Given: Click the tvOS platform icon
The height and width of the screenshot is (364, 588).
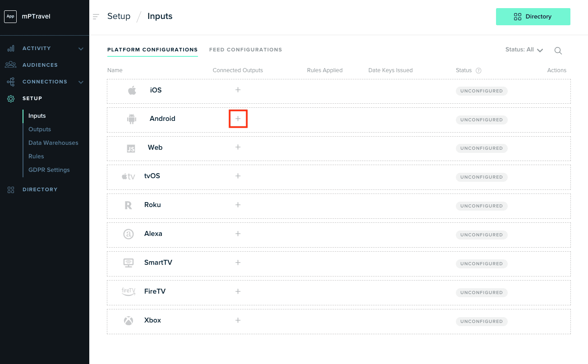Looking at the screenshot, I should pyautogui.click(x=129, y=176).
